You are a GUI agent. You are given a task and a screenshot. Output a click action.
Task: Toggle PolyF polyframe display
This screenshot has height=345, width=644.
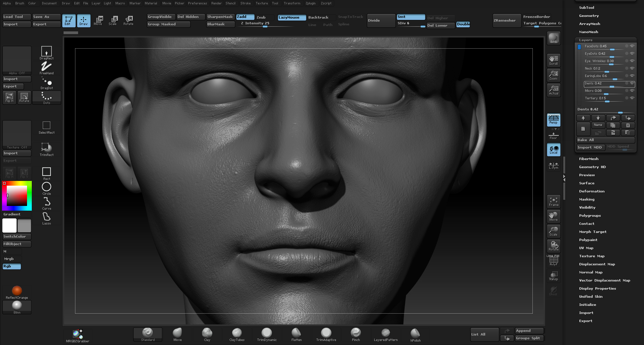pos(553,261)
